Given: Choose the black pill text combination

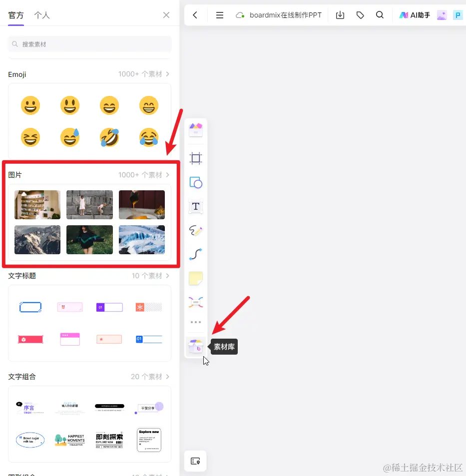Looking at the screenshot, I should coord(109,408).
